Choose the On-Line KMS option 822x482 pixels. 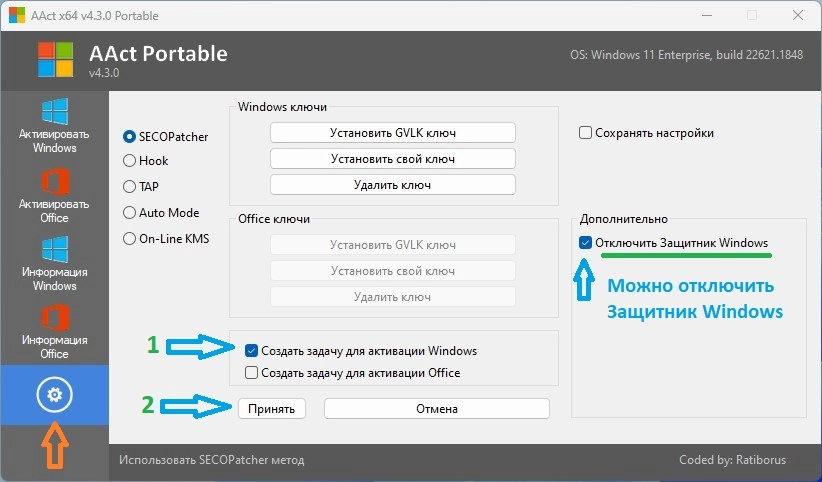[x=129, y=238]
